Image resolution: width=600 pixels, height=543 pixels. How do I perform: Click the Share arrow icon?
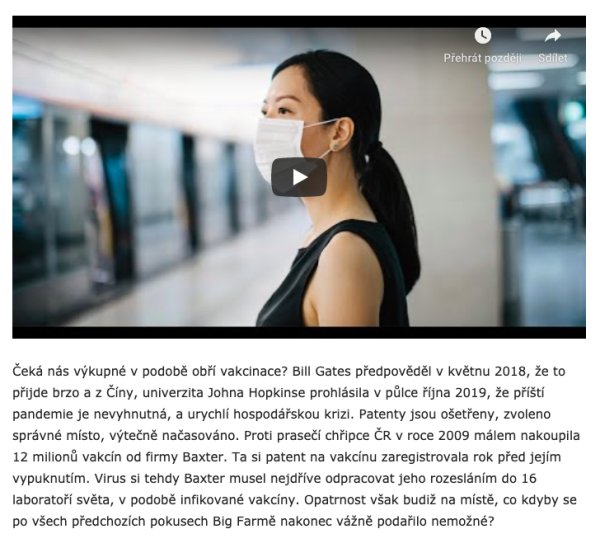(x=553, y=36)
